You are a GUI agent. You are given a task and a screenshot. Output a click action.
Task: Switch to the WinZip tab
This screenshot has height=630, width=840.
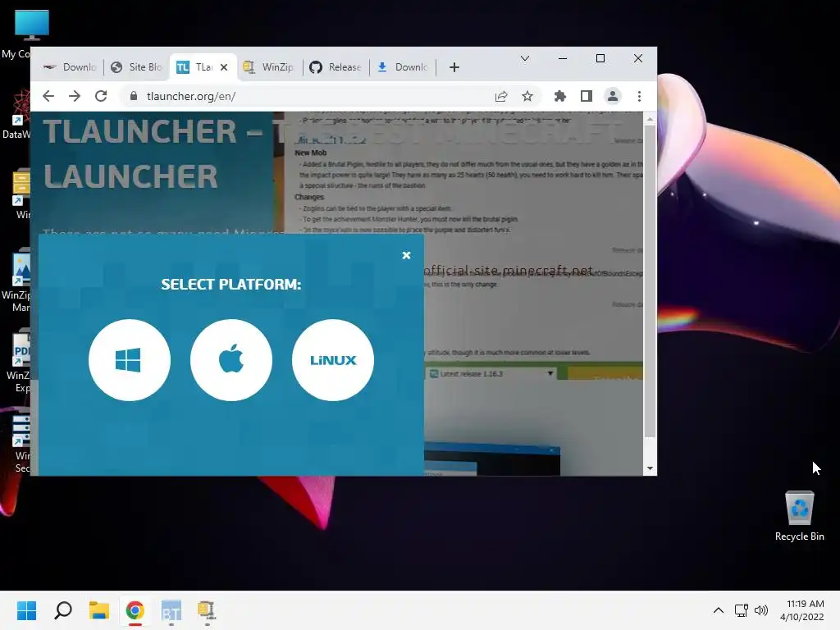[x=269, y=67]
